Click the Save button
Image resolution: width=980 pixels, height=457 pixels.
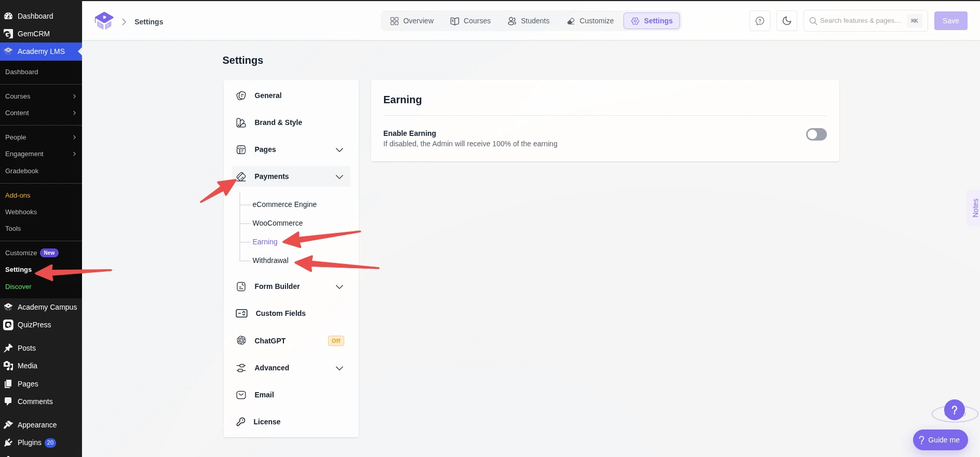[x=951, y=21]
